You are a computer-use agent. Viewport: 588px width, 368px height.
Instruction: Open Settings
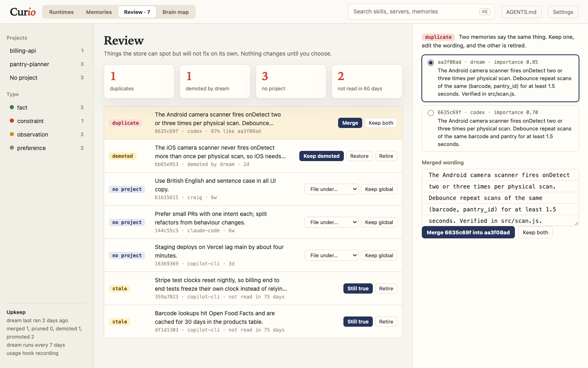563,12
